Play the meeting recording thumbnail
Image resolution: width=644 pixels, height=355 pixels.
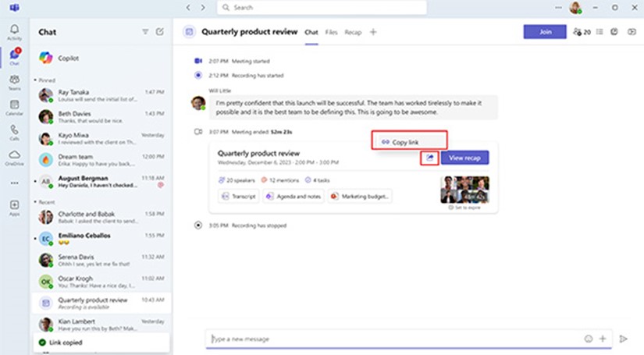pyautogui.click(x=464, y=190)
